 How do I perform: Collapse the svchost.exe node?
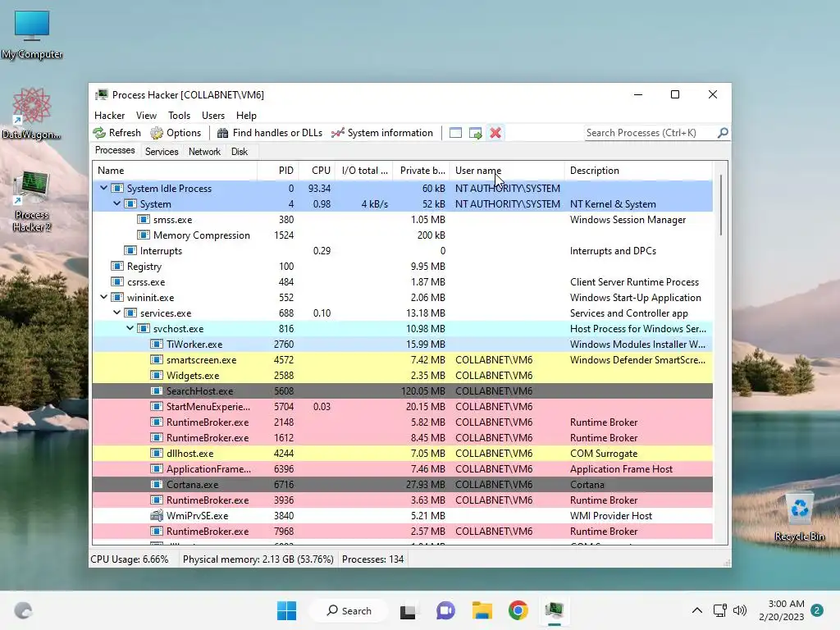pos(130,328)
